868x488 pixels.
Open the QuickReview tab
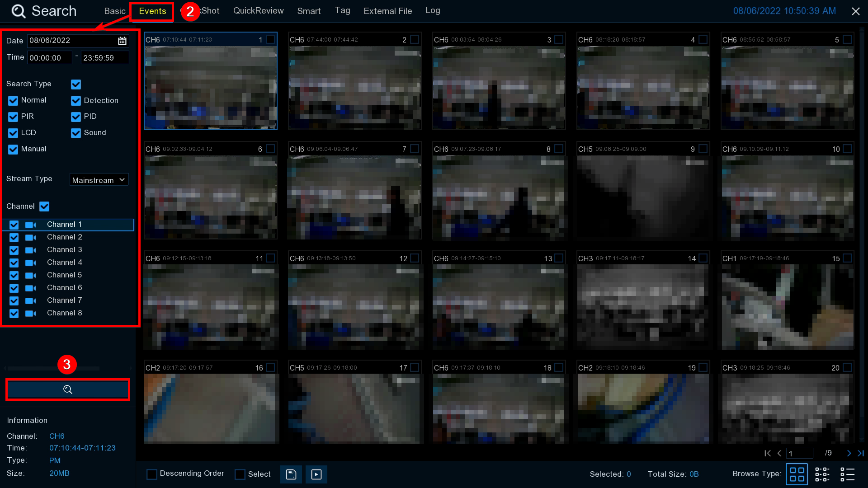(x=258, y=11)
